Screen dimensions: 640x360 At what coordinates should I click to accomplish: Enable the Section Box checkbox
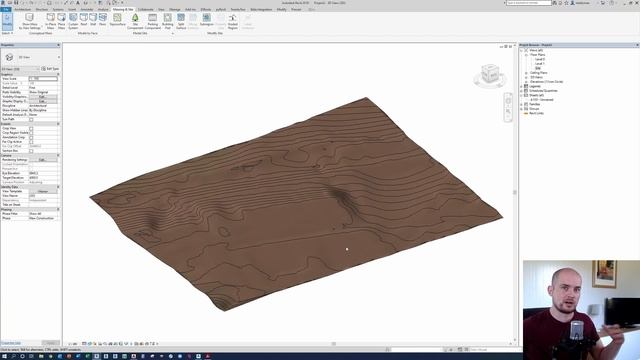(31, 151)
